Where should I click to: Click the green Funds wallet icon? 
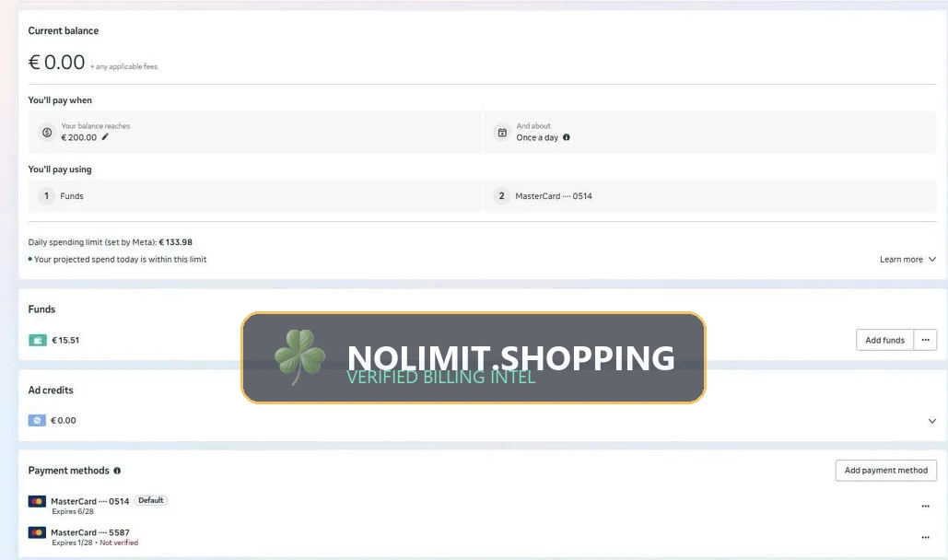38,341
